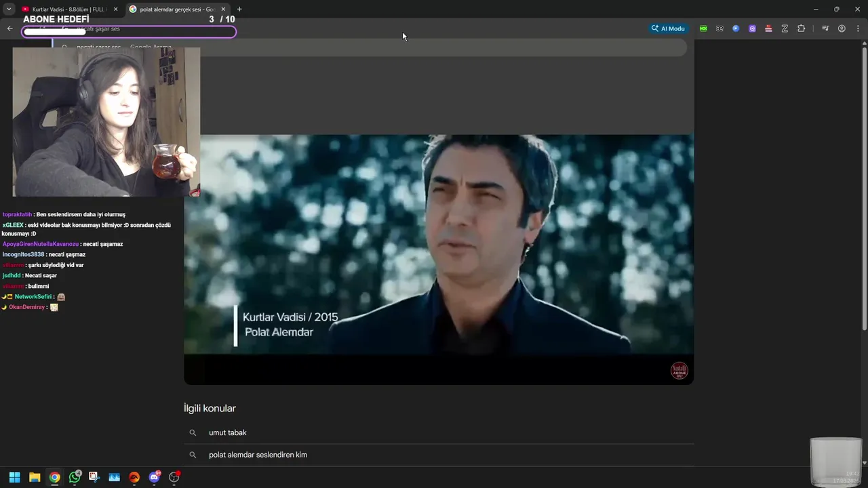Screen dimensions: 868x488
Task: Open the red stacked-books extension icon
Action: click(x=768, y=28)
